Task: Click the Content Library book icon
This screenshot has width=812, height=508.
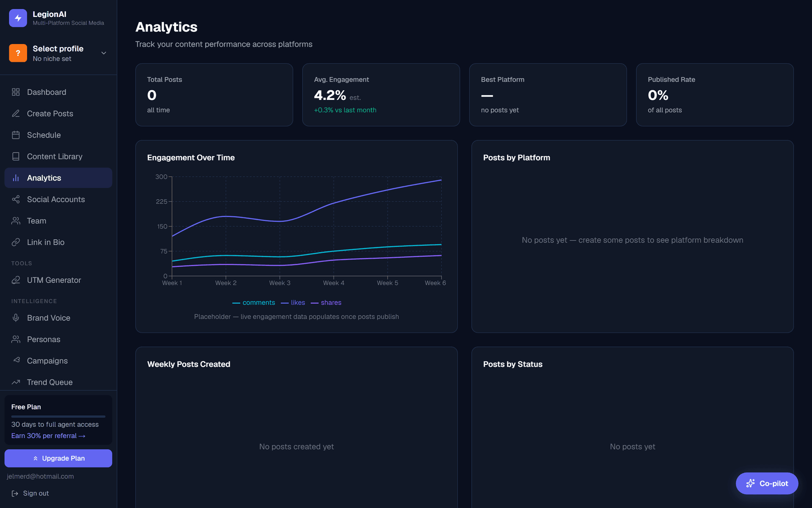Action: 16,156
